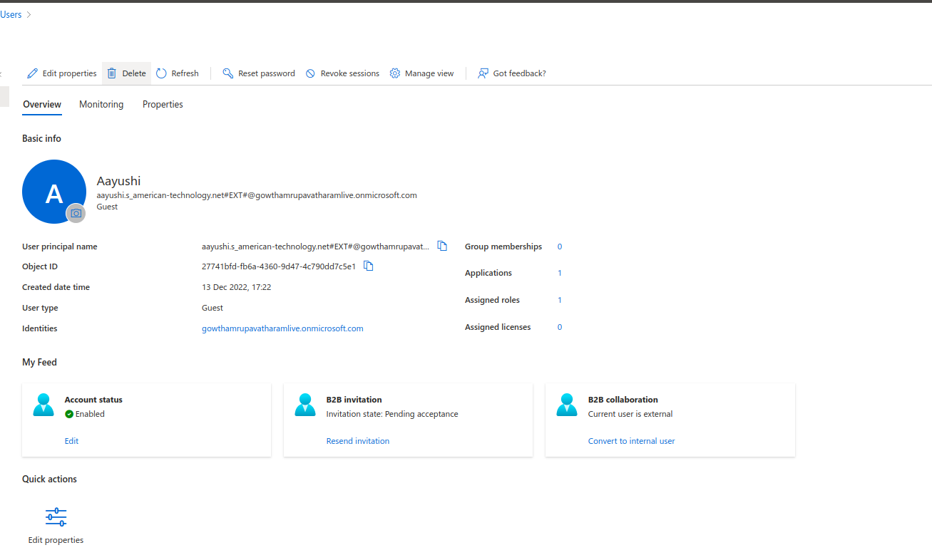Screen dimensions: 932x560
Task: Click the full email under the name Aayushi
Action: coord(257,195)
